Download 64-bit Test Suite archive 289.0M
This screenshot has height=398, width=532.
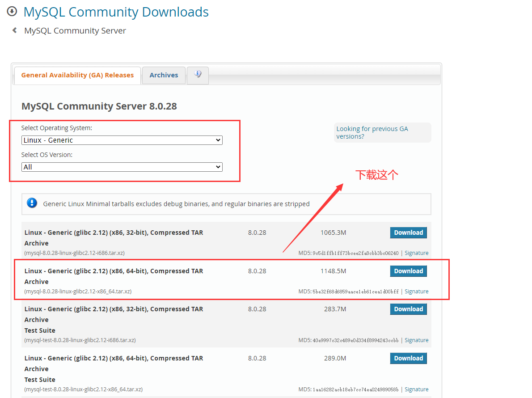(x=408, y=358)
